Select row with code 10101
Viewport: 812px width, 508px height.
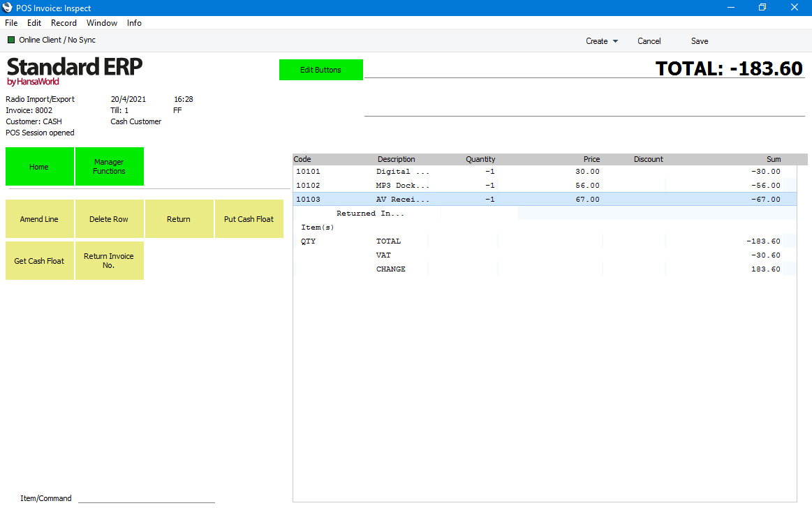(x=545, y=171)
